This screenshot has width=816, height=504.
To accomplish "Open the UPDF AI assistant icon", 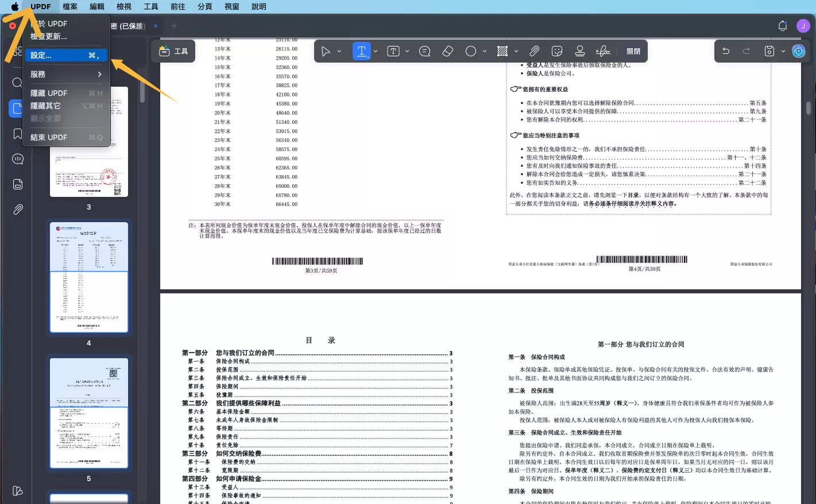I will 799,51.
